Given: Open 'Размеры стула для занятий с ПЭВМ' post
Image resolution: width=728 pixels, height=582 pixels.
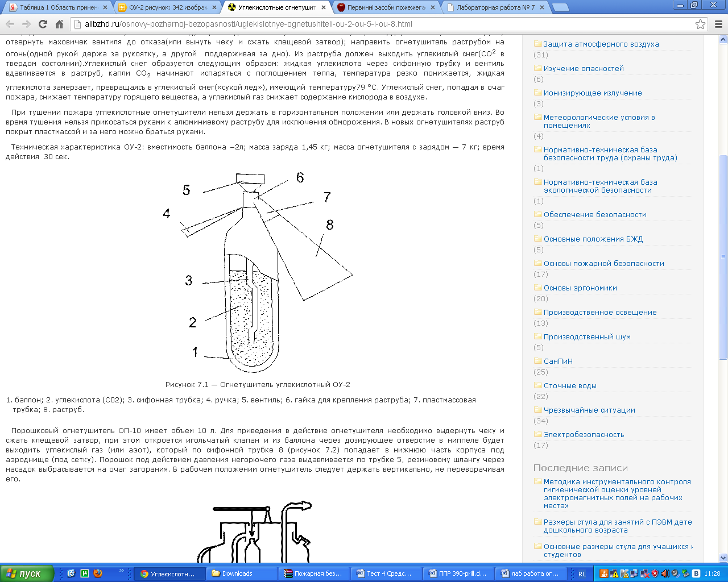Looking at the screenshot, I should [618, 526].
